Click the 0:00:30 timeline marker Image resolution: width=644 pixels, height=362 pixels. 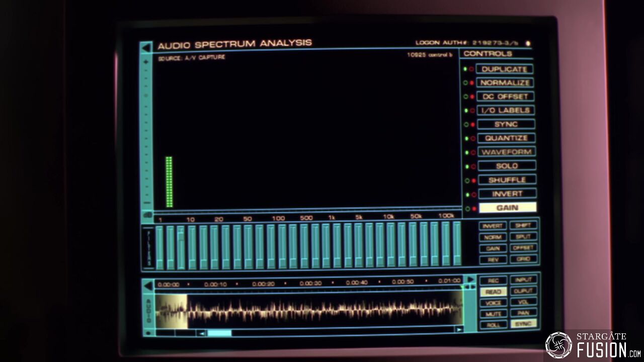pyautogui.click(x=310, y=283)
